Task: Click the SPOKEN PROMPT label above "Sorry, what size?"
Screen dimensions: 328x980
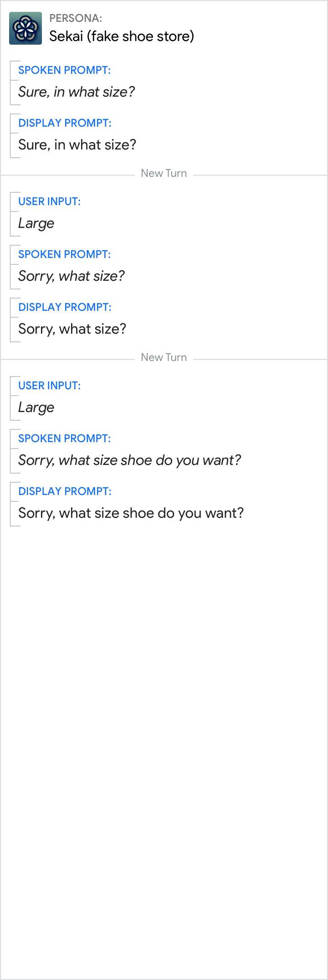Action: [64, 254]
